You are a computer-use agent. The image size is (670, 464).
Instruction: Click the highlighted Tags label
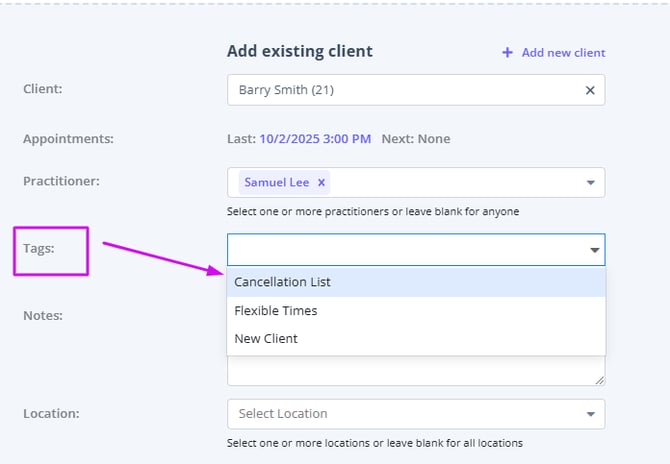click(39, 249)
